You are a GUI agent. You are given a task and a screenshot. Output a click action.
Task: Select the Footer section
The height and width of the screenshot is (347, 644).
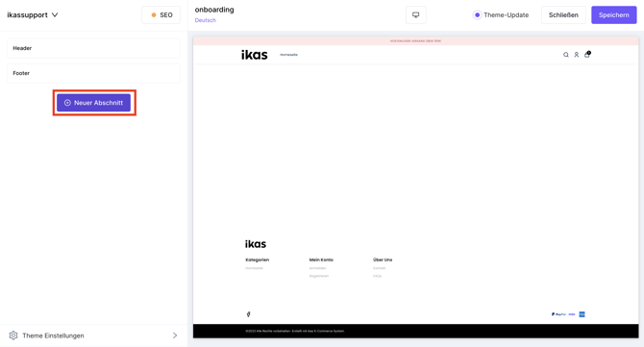[x=93, y=73]
